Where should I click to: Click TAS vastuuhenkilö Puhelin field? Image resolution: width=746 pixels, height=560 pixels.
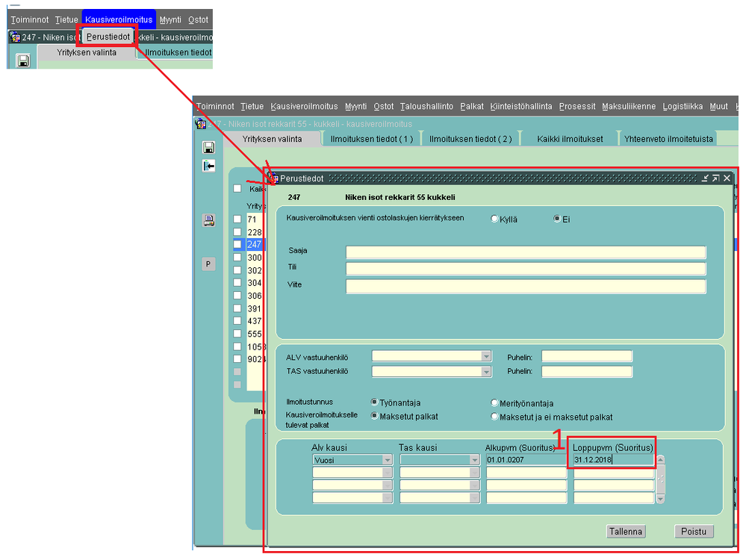point(587,372)
